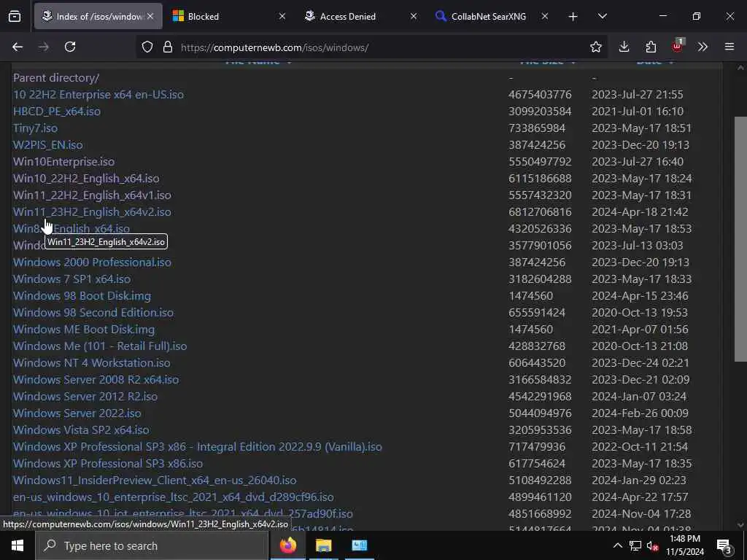The height and width of the screenshot is (560, 747).
Task: Switch to the Blocked tab
Action: pos(228,16)
